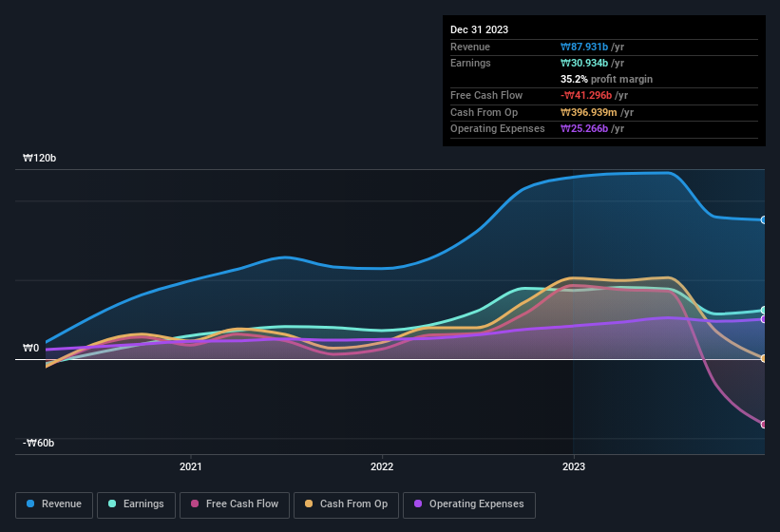Image resolution: width=780 pixels, height=532 pixels.
Task: Click the ₩120b y-axis label
Action: 39,158
